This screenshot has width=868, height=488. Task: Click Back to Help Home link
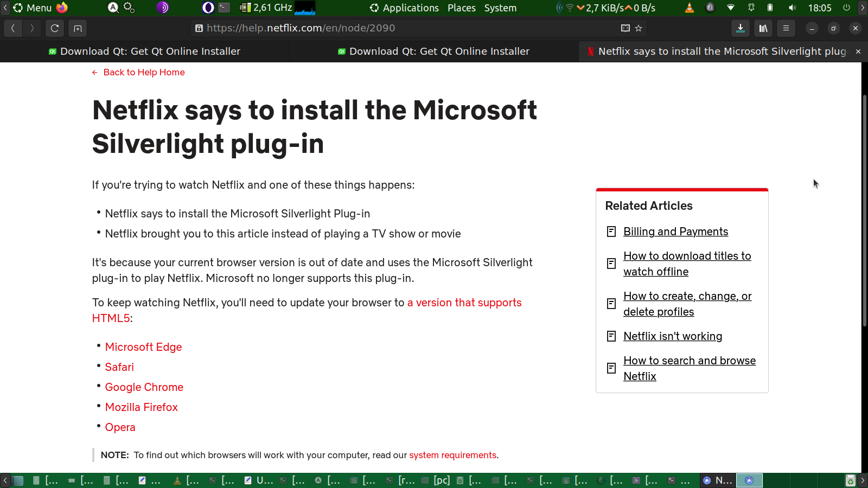(x=138, y=73)
